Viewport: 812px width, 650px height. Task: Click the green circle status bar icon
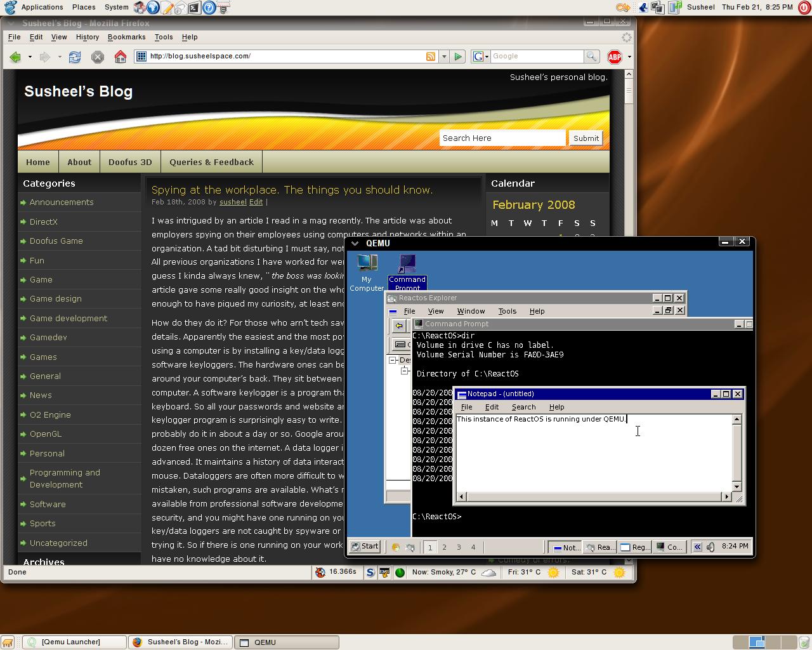coord(400,573)
